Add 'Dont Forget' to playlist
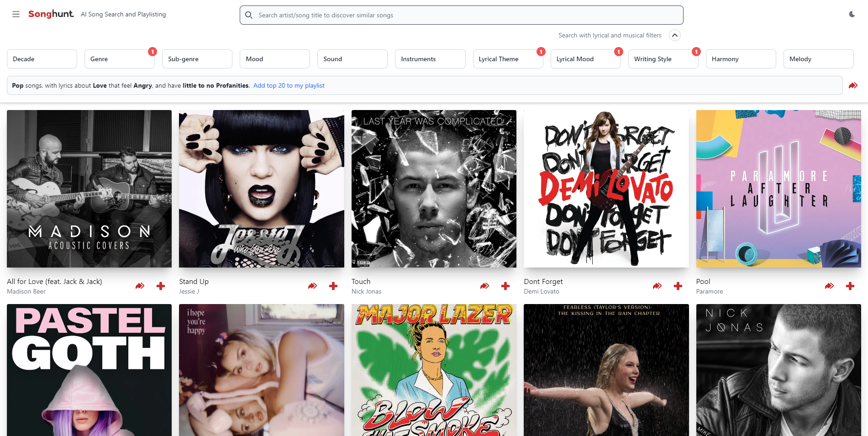Viewport: 868px width, 436px height. [x=678, y=286]
